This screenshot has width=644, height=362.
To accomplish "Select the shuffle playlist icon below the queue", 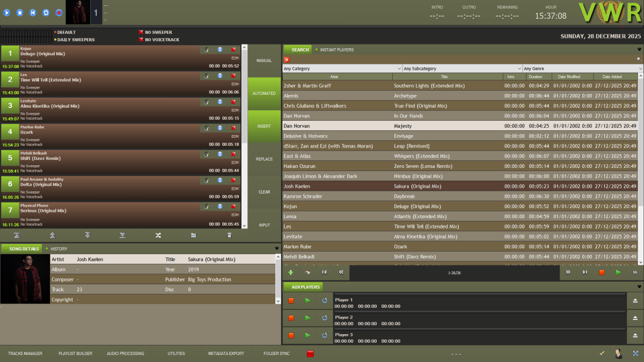I will pos(158,235).
